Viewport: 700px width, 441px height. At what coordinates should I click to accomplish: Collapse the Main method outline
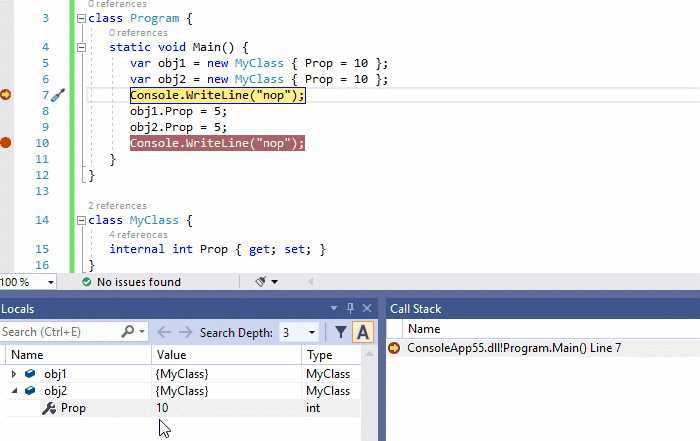click(x=81, y=47)
